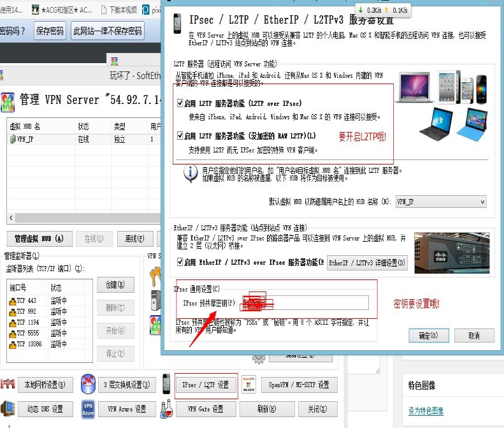Click the layer 3 switch icon

coord(88,384)
